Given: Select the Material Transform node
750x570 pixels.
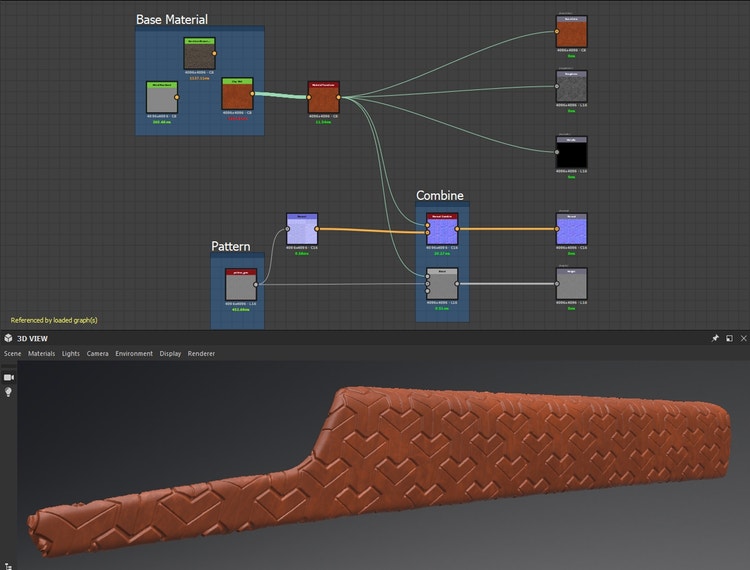Looking at the screenshot, I should 323,99.
